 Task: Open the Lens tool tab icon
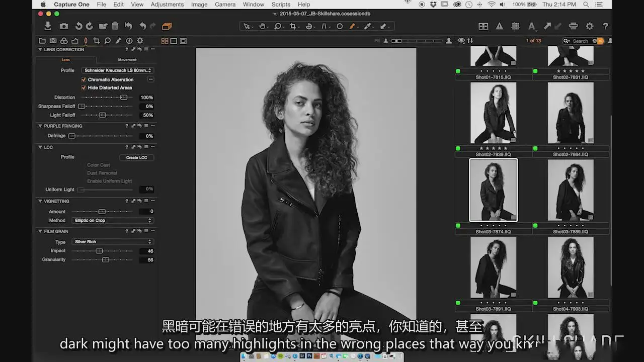point(86,41)
